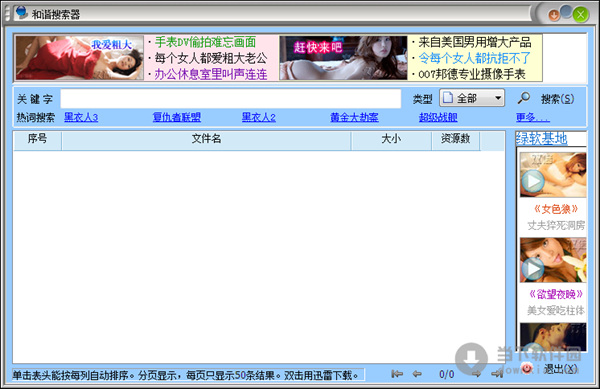The height and width of the screenshot is (389, 600).
Task: Open hot search link 黑衣人3
Action: pos(81,117)
